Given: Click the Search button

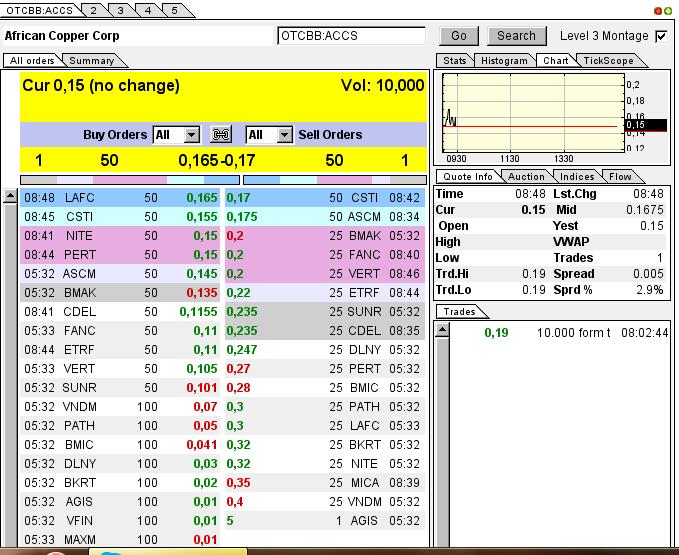Looking at the screenshot, I should tap(516, 36).
